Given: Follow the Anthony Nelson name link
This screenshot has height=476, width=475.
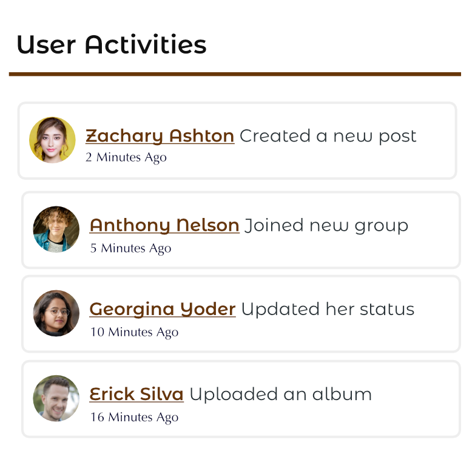Looking at the screenshot, I should [164, 225].
